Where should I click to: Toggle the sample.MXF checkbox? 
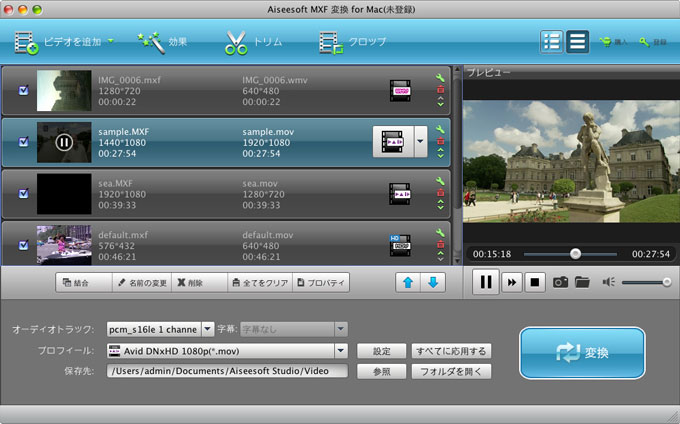point(24,142)
